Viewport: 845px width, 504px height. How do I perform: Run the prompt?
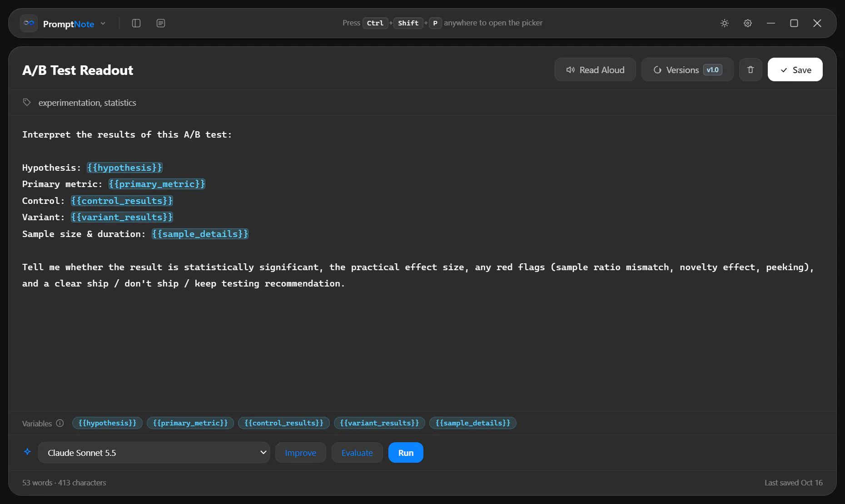coord(406,453)
